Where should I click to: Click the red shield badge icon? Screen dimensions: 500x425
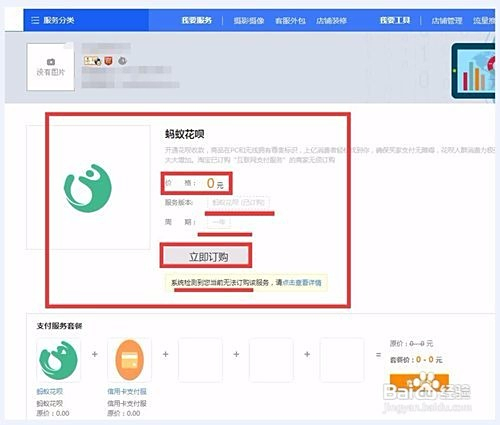click(108, 61)
